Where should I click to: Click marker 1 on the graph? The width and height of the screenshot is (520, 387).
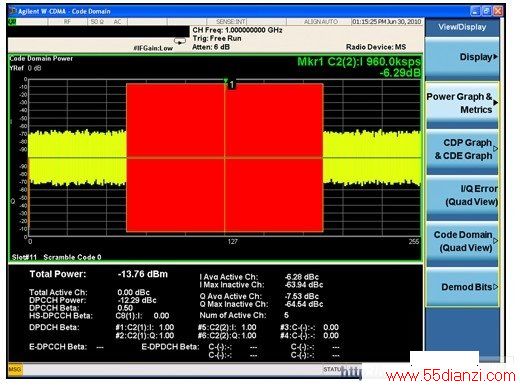[x=232, y=85]
